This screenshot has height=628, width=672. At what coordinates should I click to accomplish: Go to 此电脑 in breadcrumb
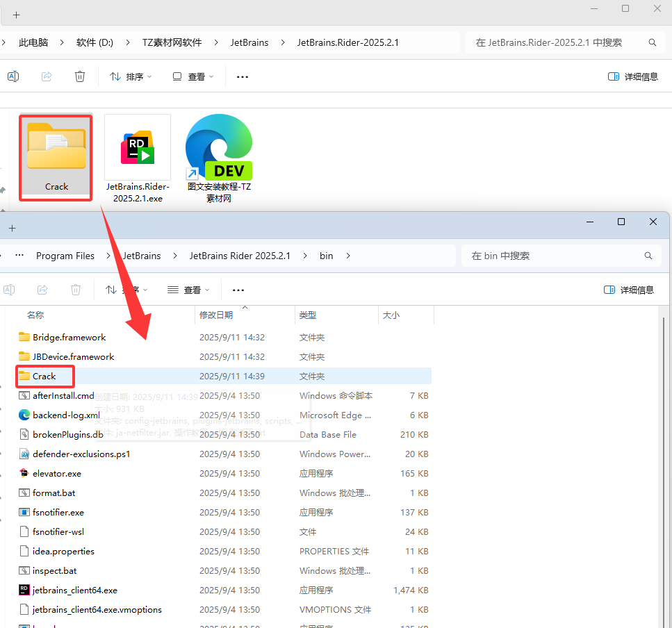[33, 42]
